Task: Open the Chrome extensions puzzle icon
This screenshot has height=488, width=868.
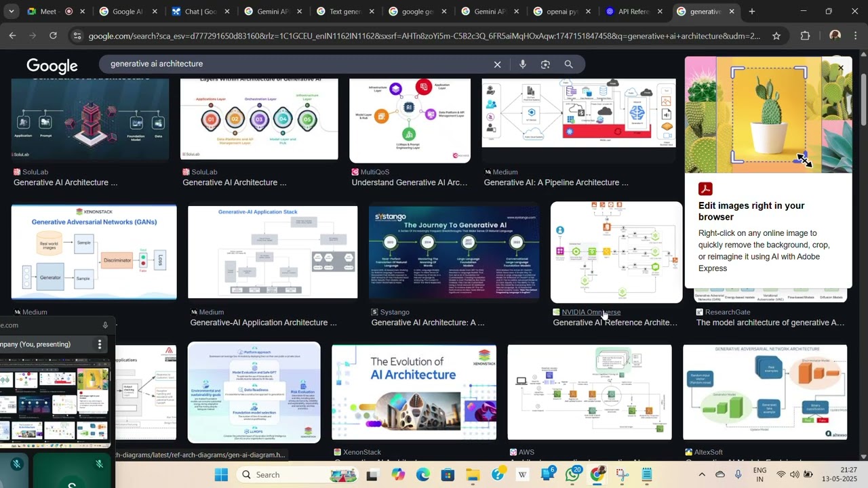Action: click(805, 36)
